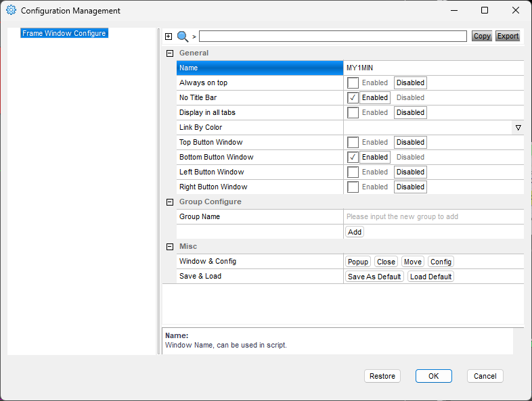532x401 pixels.
Task: Collapse the General section
Action: point(170,53)
